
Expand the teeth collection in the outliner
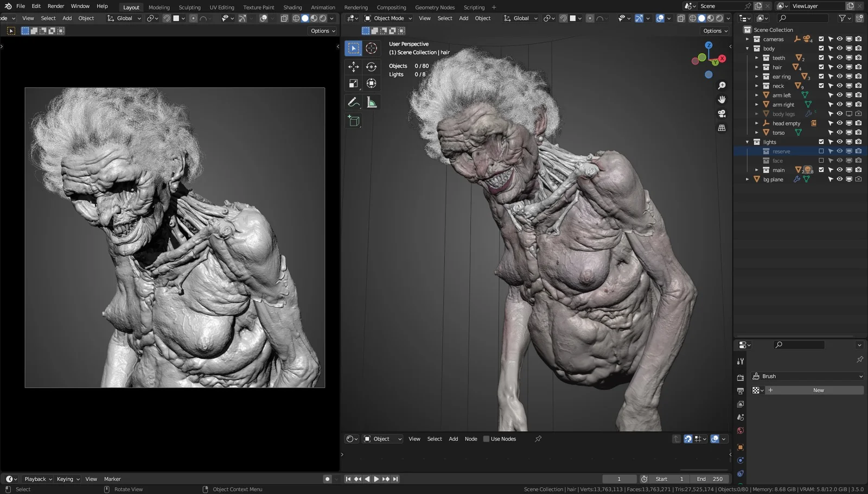756,58
